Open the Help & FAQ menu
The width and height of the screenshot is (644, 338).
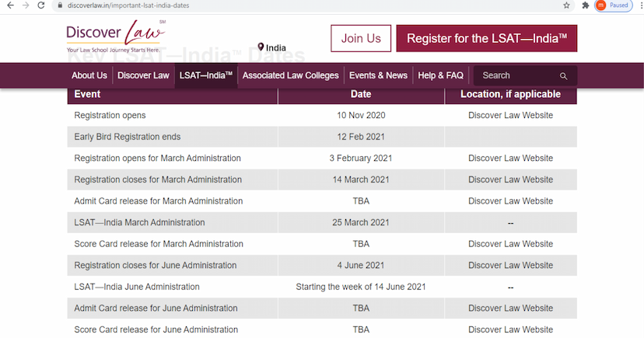coord(440,75)
